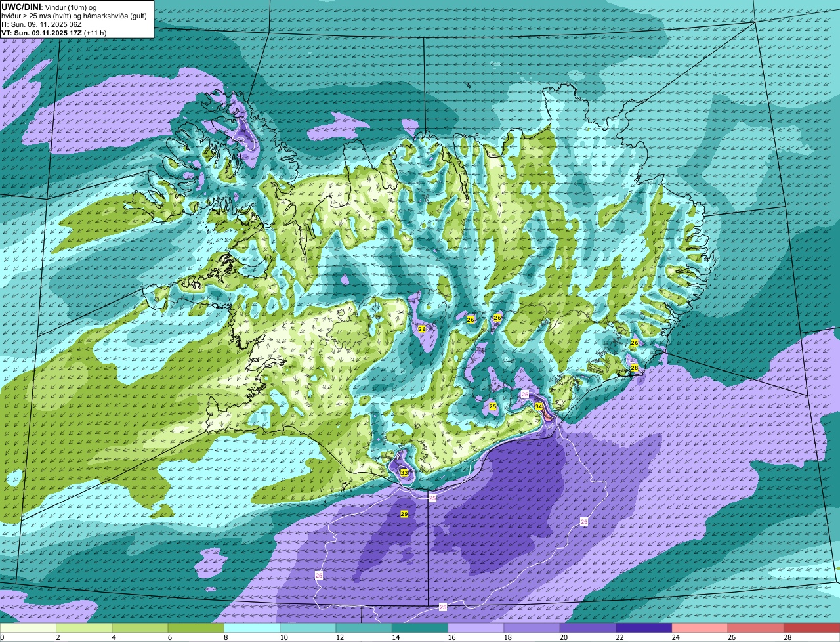The image size is (840, 642).
Task: Click the UWC/DINI model title text
Action: 21,7
